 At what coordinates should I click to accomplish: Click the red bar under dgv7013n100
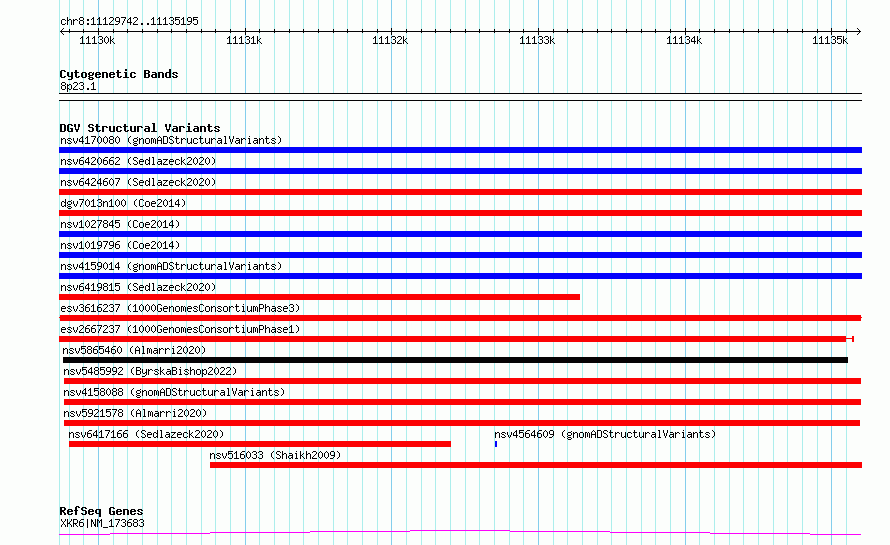tap(460, 213)
